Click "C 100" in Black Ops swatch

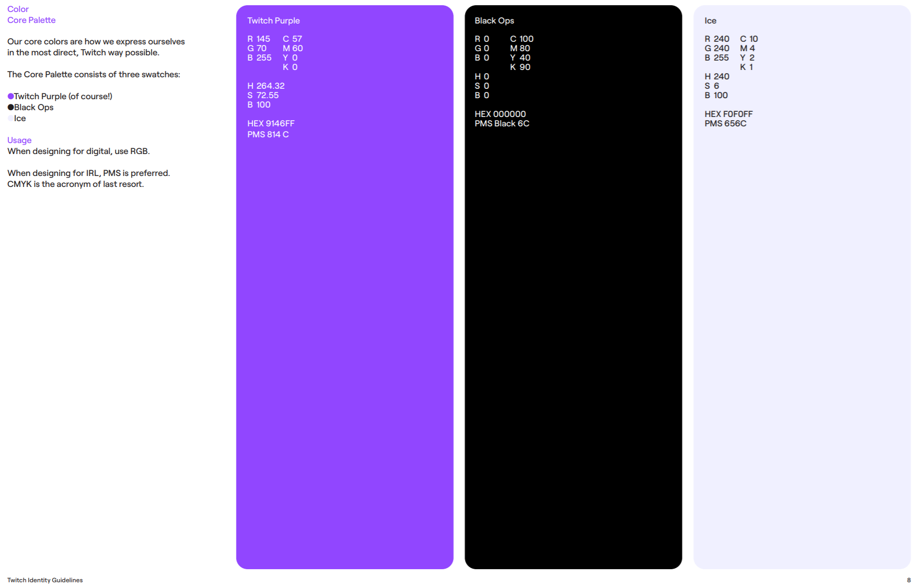click(522, 39)
